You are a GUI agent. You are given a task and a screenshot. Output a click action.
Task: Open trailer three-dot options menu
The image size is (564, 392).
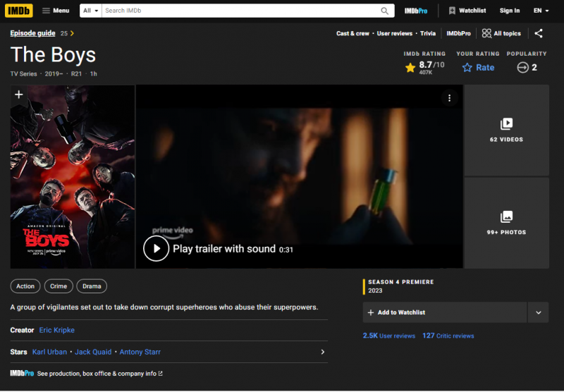[449, 98]
